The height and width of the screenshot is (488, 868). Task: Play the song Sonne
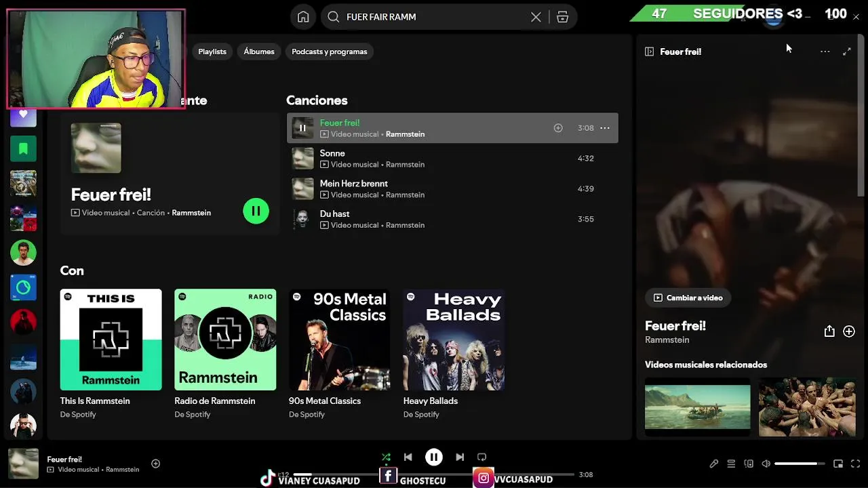coord(452,159)
